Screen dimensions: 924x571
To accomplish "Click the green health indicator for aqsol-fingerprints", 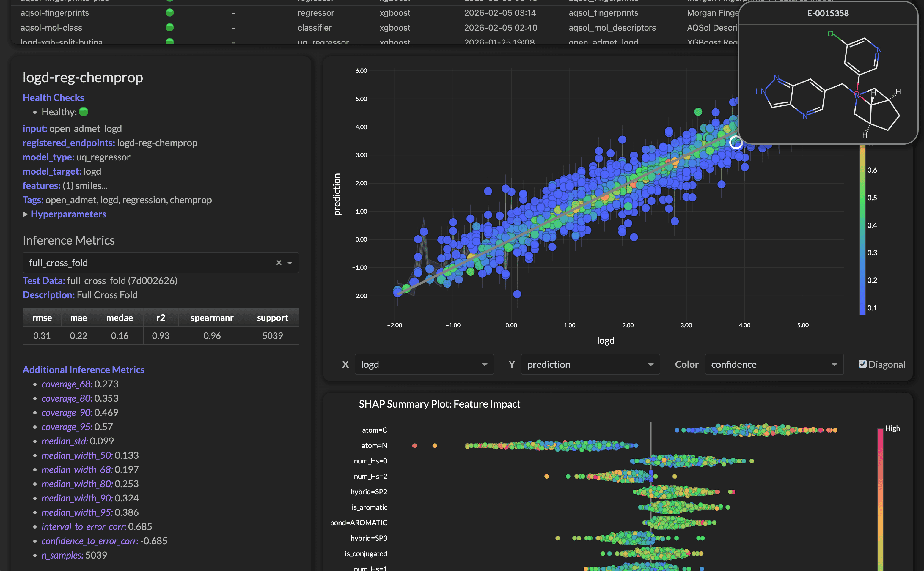I will coord(170,12).
